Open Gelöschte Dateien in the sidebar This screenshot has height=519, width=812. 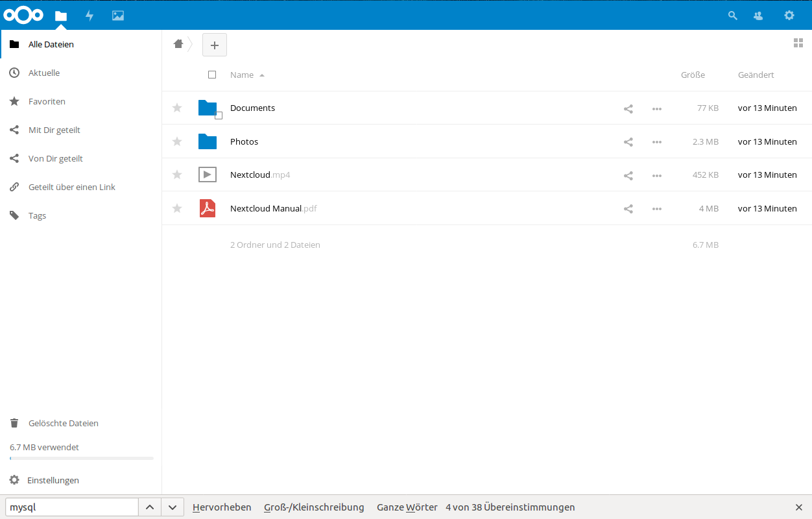pyautogui.click(x=63, y=423)
